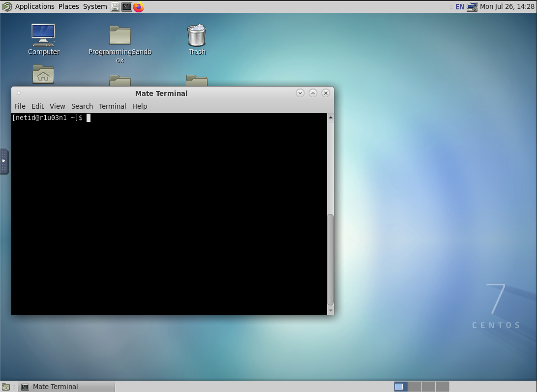Switch to the second workspace

click(x=415, y=387)
